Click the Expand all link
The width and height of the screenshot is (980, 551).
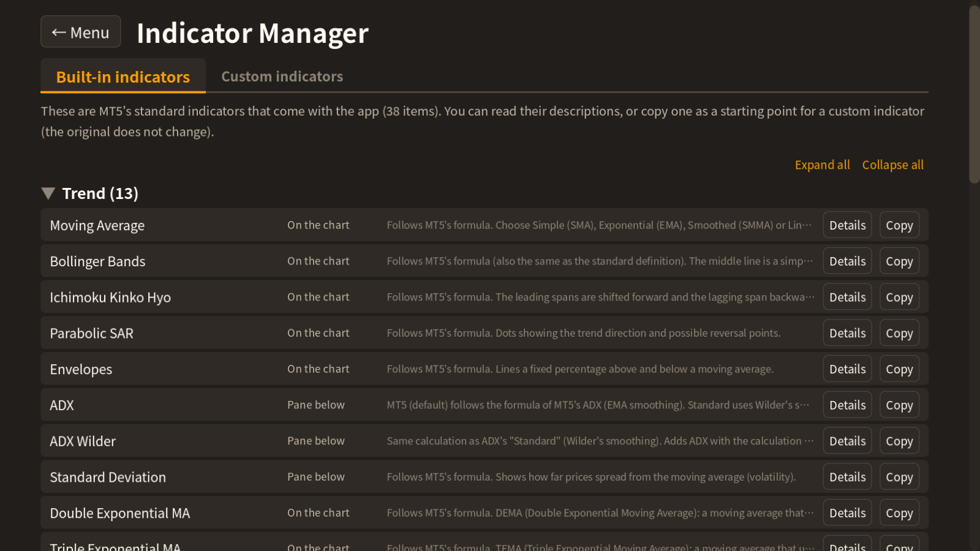click(x=822, y=165)
